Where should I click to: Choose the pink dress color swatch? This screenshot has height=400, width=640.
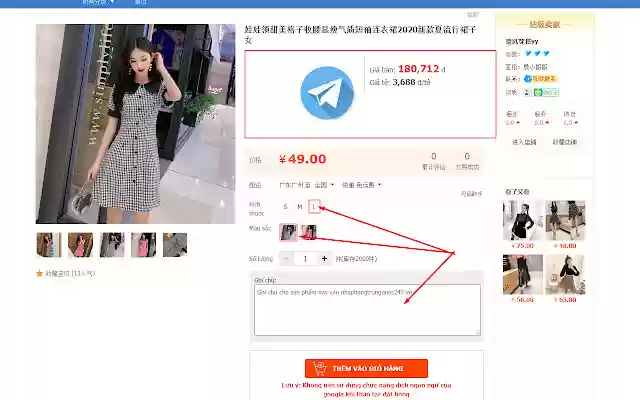308,232
